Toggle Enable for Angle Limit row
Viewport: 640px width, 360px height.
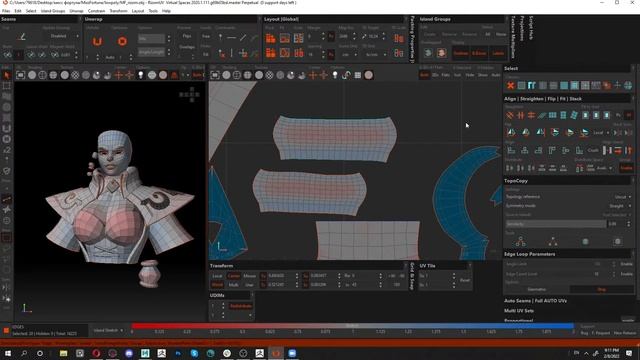627,264
